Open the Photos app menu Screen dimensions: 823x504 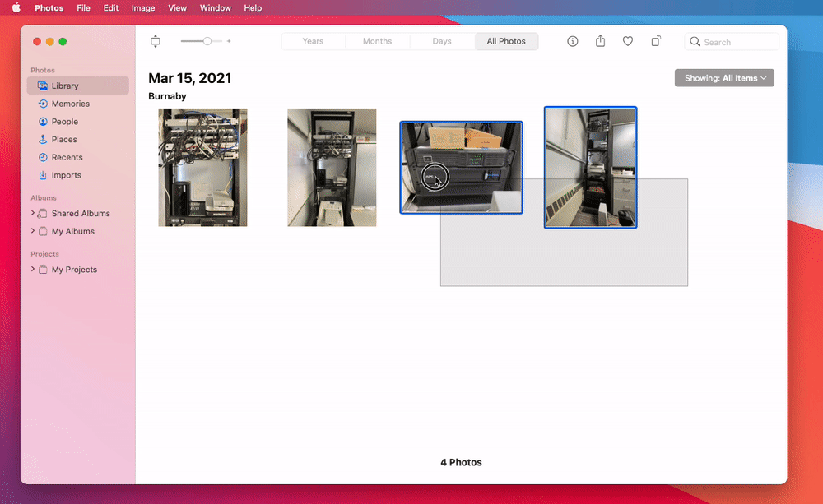point(49,8)
